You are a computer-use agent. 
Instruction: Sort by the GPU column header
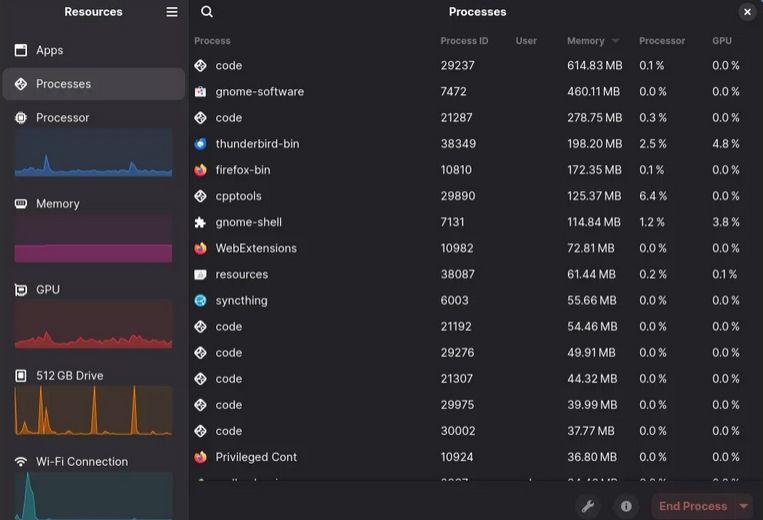click(x=722, y=41)
